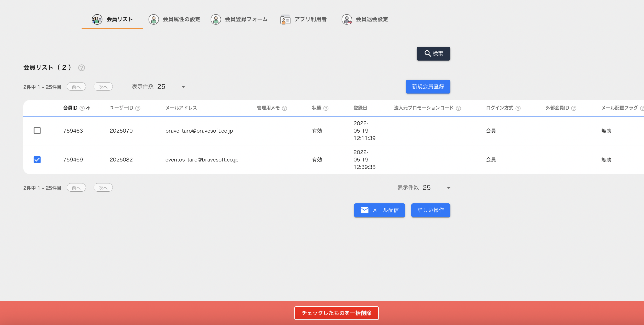Click help icon next to 状態 column

[326, 108]
